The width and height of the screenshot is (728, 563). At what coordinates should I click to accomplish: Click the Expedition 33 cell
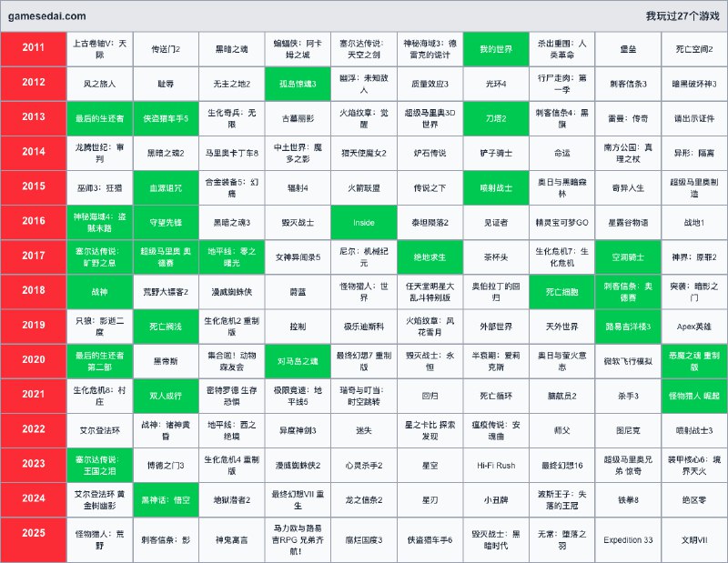630,538
